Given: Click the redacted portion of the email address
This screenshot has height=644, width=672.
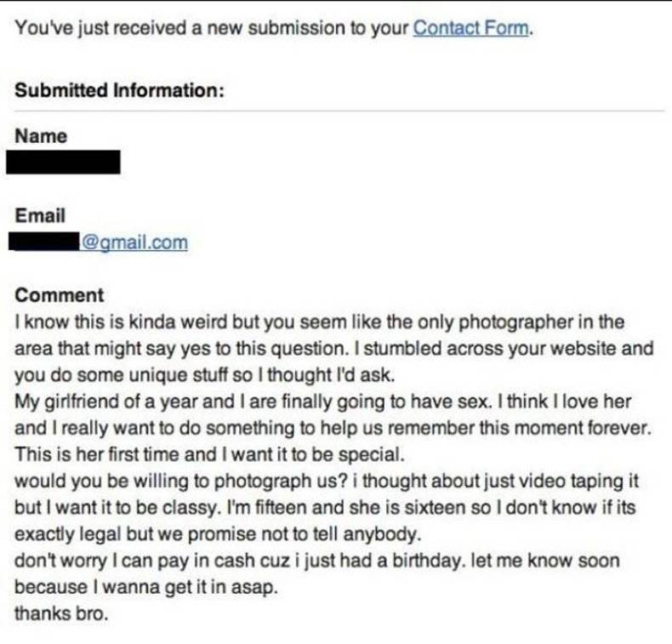Looking at the screenshot, I should pos(43,242).
